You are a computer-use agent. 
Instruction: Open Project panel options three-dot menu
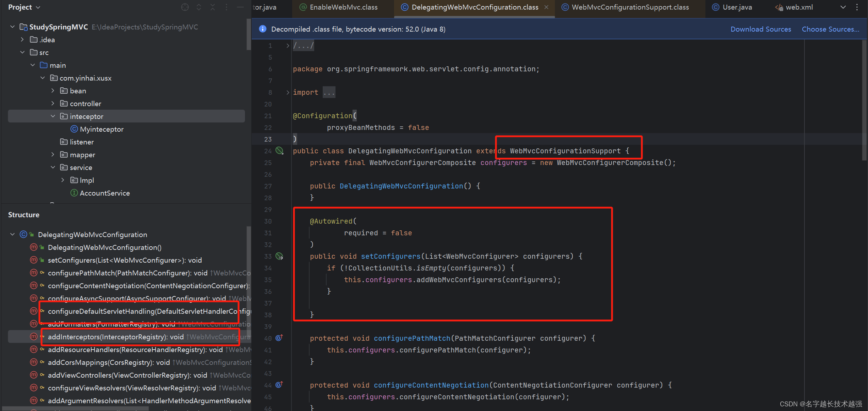tap(226, 7)
